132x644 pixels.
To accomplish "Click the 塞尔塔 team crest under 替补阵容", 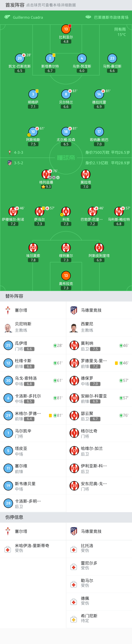I will point(8,310).
